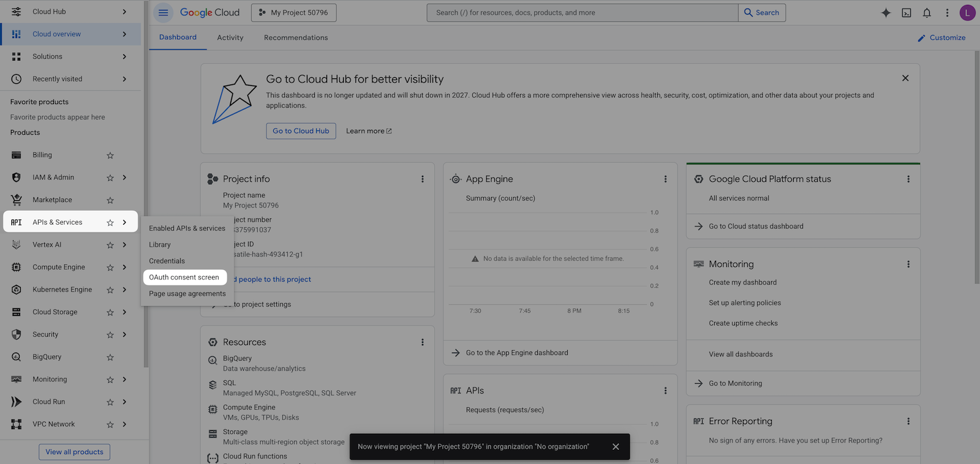Expand the Cloud overview submenu chevron
This screenshot has width=980, height=464.
point(124,34)
